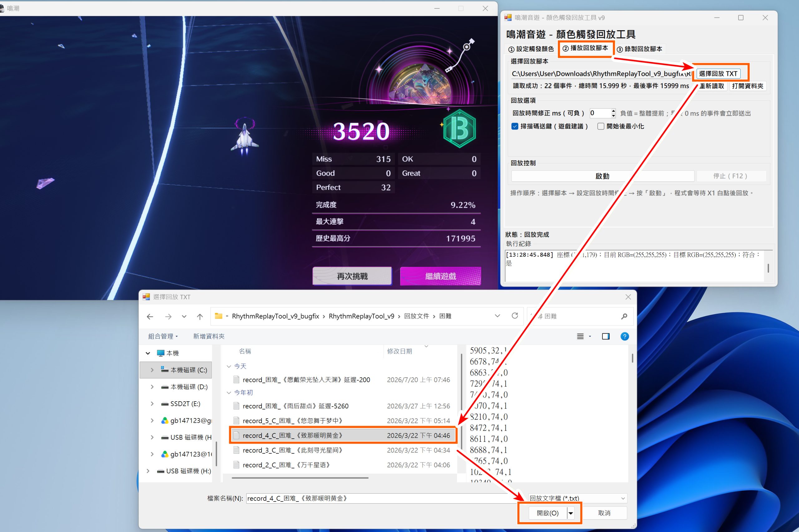Screen dimensions: 799x532
Task: Click 回放文件 breadcrumb segment
Action: [x=417, y=316]
